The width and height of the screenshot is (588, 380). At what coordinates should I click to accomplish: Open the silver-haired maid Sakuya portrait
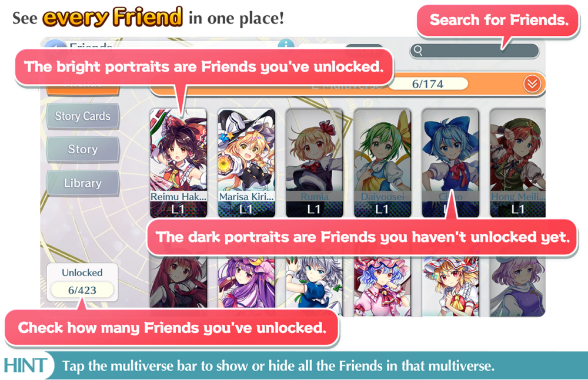pos(314,285)
